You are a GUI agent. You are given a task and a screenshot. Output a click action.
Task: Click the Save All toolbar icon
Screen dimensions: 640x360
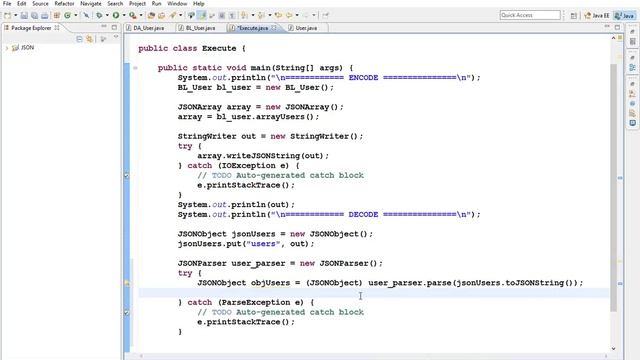pos(34,16)
